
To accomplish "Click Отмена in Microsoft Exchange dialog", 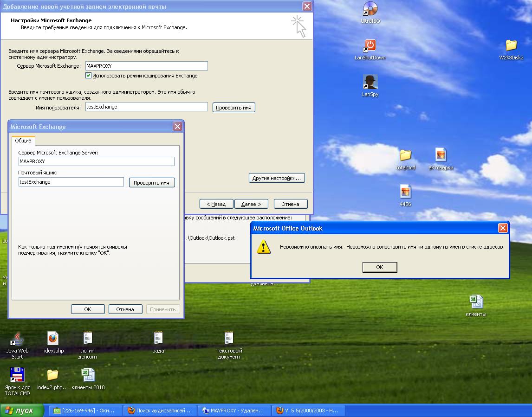I will (x=125, y=309).
